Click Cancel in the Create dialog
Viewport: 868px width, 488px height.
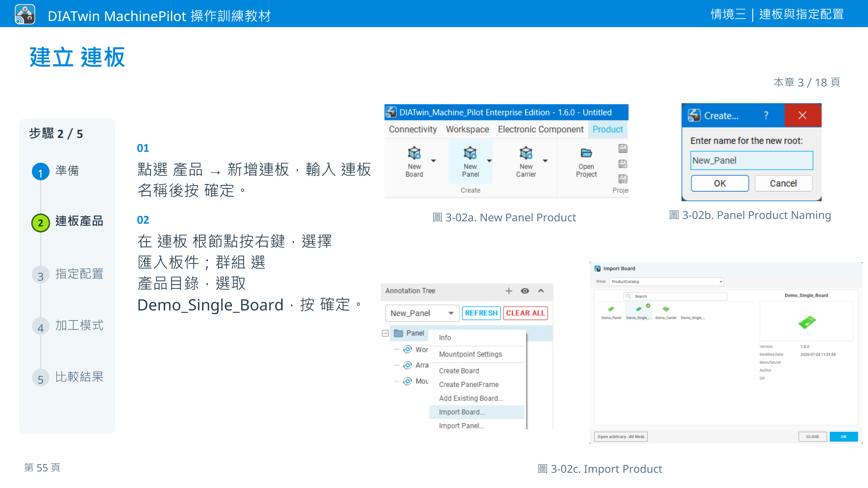[783, 183]
